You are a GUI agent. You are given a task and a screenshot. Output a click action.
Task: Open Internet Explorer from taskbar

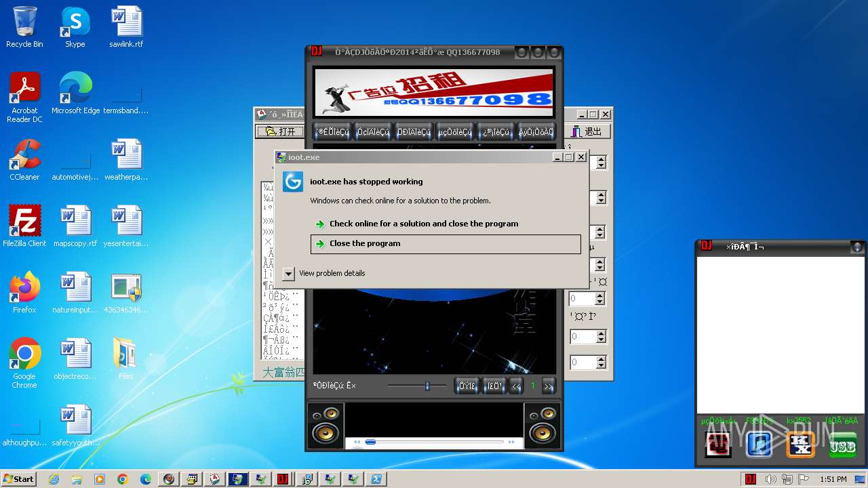click(54, 479)
